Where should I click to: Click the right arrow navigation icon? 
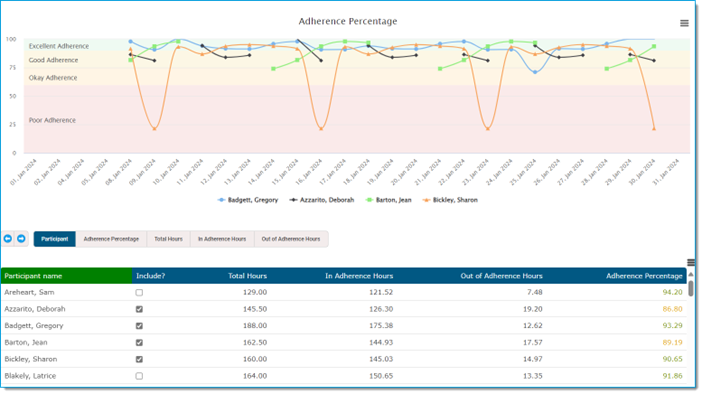coord(21,239)
